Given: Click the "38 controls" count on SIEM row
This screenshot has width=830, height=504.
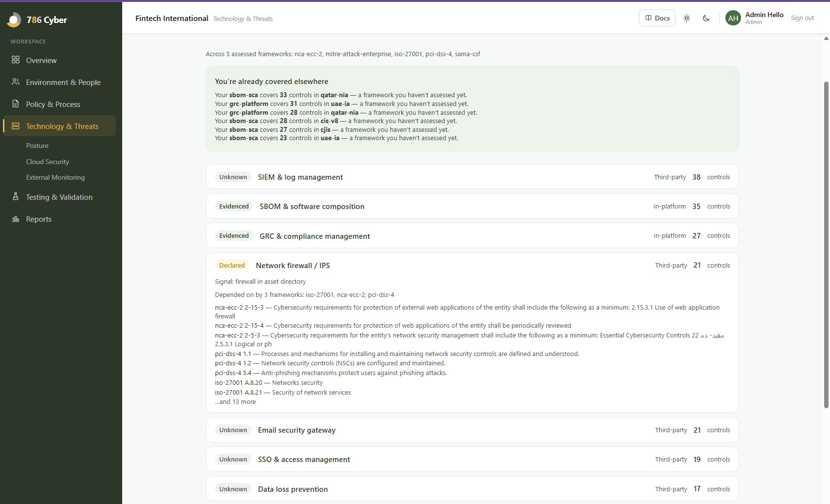Looking at the screenshot, I should click(x=711, y=177).
